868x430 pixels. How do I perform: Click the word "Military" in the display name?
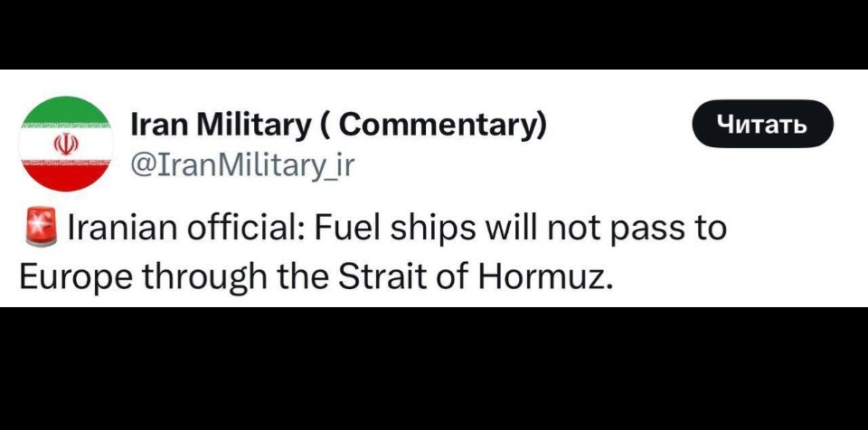tap(255, 126)
